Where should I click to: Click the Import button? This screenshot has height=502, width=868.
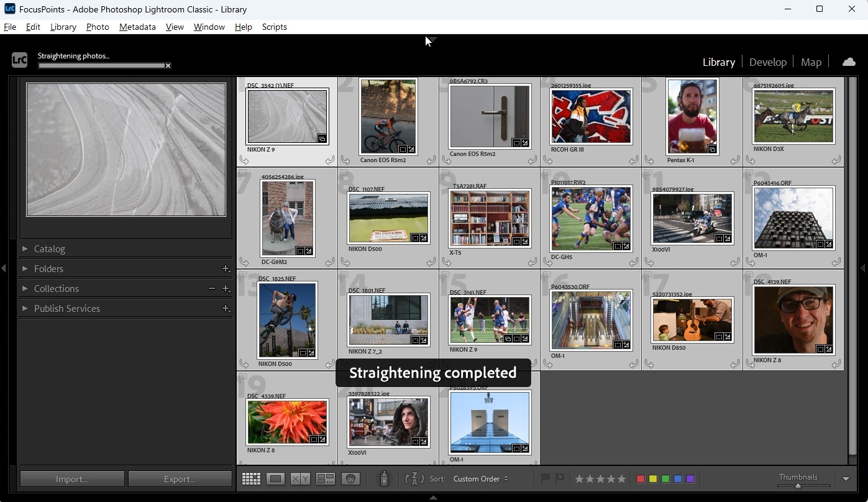pyautogui.click(x=72, y=479)
